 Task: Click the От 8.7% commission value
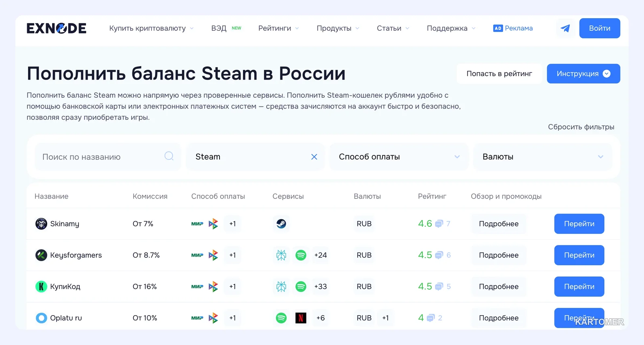146,255
